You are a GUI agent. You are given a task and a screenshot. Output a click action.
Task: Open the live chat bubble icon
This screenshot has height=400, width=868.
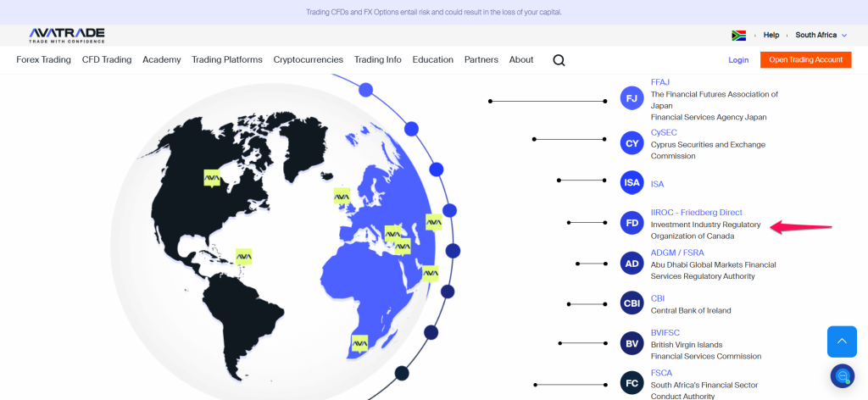click(842, 375)
